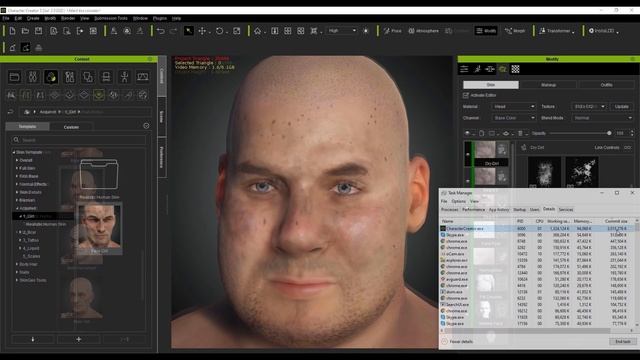This screenshot has width=640, height=360.
Task: Click the Undo arrow icon
Action: click(x=160, y=31)
